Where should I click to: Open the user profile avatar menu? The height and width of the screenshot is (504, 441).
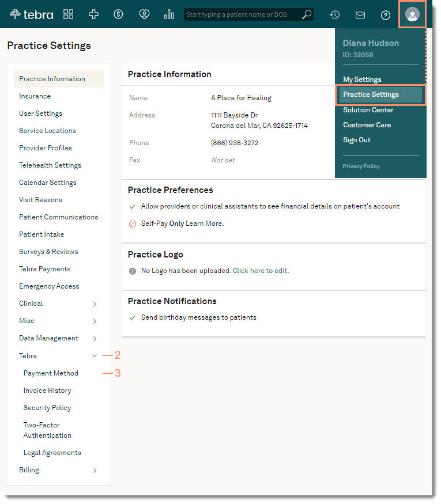click(412, 14)
